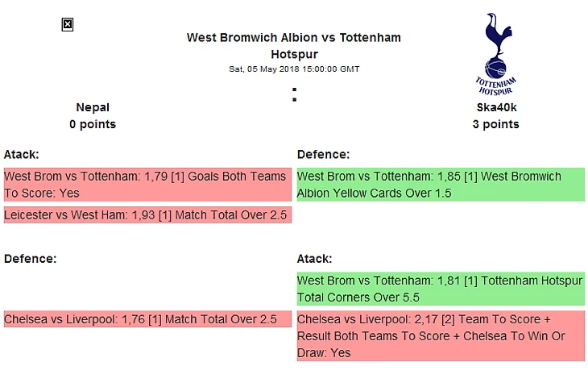
Task: Click Nepal's 0 points score
Action: 93,124
